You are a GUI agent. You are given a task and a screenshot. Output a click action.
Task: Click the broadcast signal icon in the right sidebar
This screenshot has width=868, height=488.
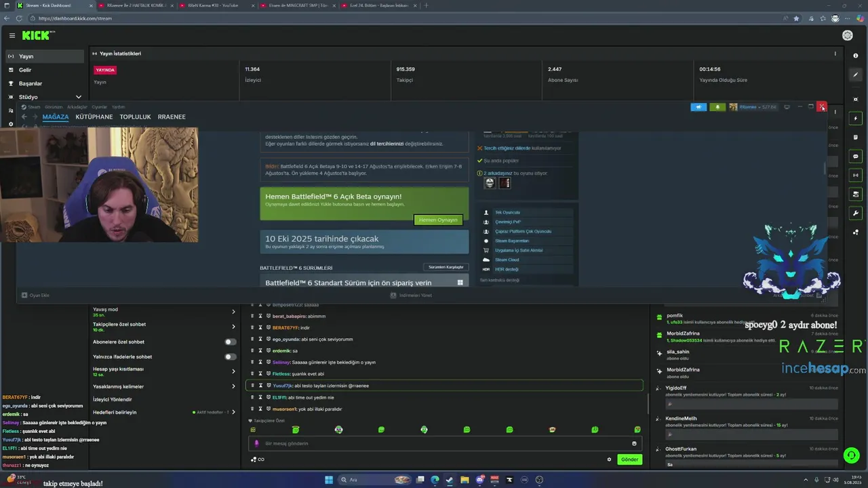click(856, 175)
